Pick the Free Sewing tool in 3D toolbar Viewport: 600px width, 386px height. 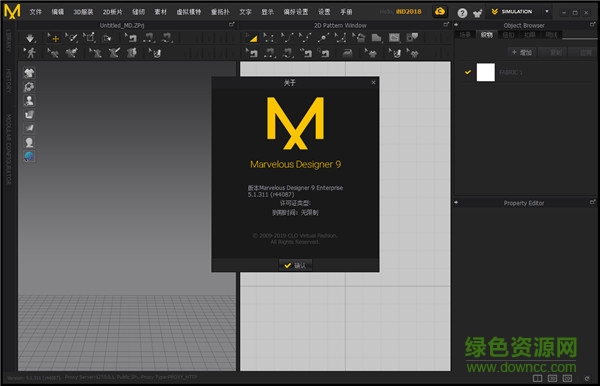click(x=167, y=38)
